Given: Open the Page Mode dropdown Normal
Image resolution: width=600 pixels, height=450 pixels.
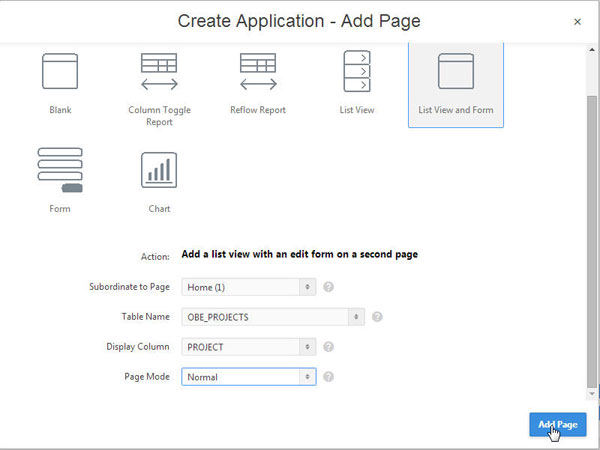Looking at the screenshot, I should (249, 377).
